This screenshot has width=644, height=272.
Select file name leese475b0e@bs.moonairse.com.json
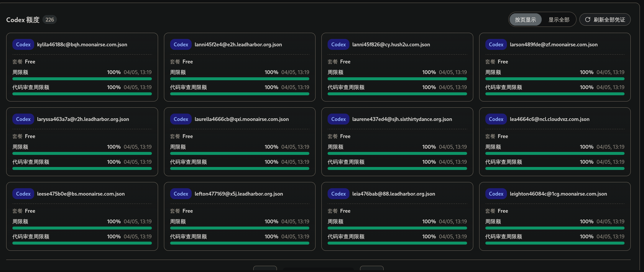click(81, 194)
